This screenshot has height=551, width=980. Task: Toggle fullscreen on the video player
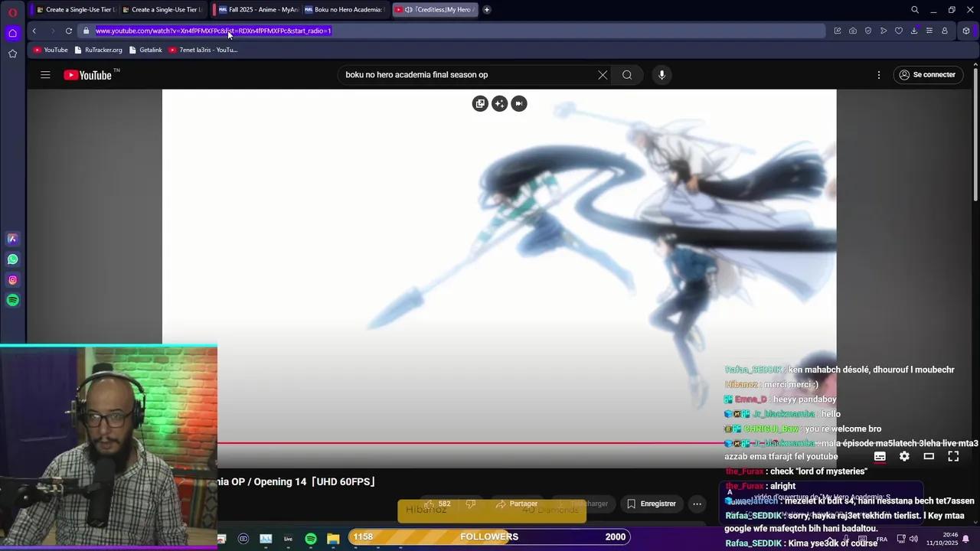pyautogui.click(x=953, y=456)
